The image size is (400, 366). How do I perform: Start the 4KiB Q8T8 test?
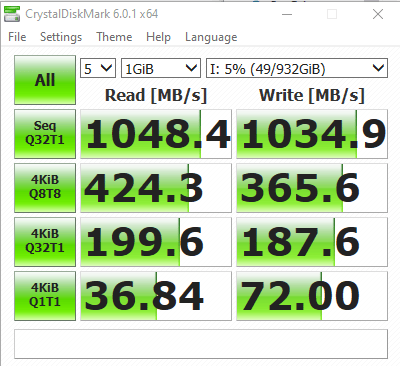pos(45,188)
